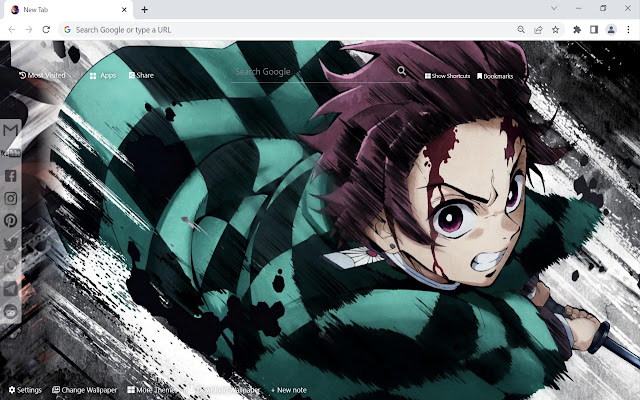Click the magnifier in the Search Google box
Image resolution: width=640 pixels, height=400 pixels.
coord(402,71)
